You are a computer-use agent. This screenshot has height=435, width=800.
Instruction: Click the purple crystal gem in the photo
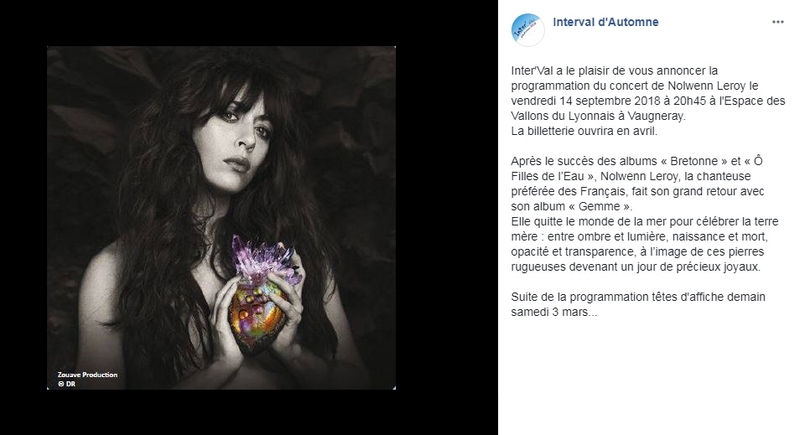263,258
